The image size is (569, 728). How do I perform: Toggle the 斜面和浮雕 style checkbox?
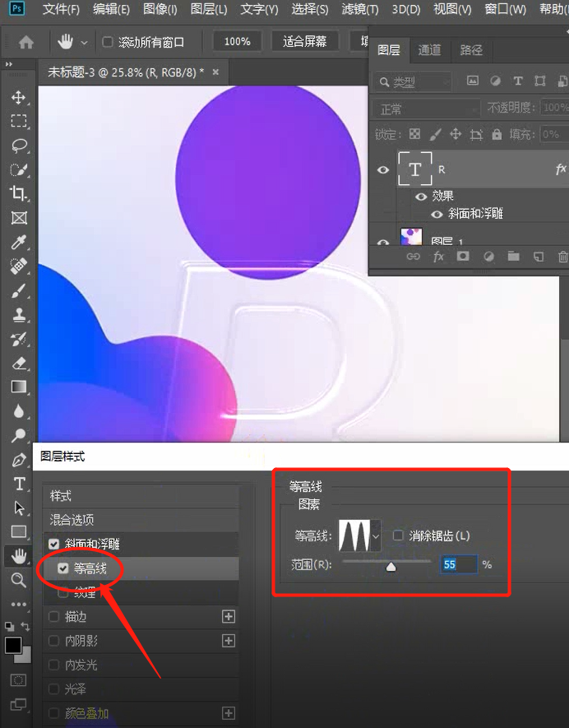tap(53, 544)
